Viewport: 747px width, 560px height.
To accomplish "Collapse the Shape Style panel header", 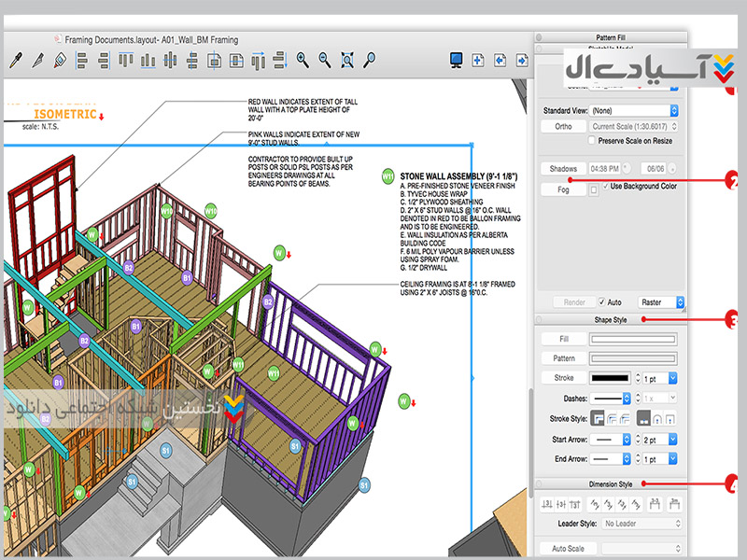I will click(612, 320).
